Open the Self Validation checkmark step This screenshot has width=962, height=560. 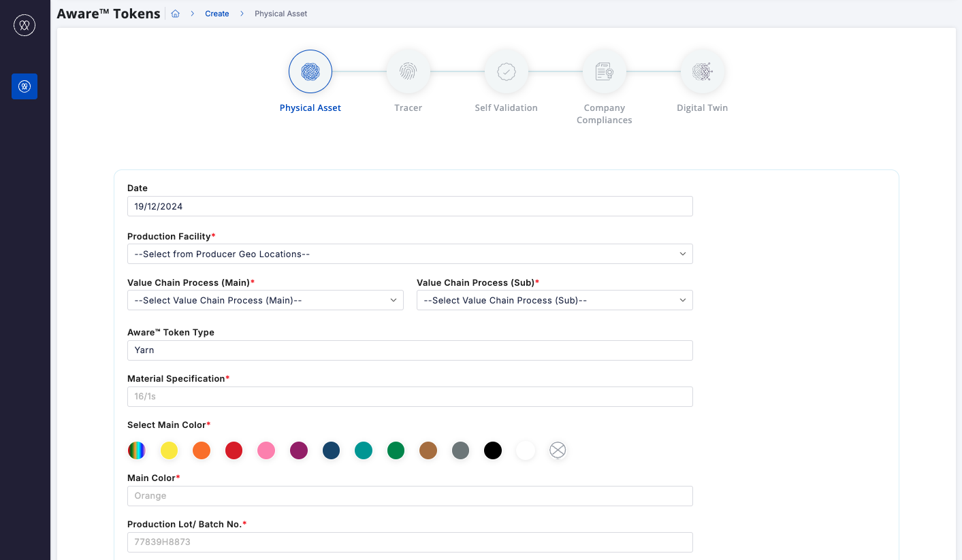coord(506,71)
